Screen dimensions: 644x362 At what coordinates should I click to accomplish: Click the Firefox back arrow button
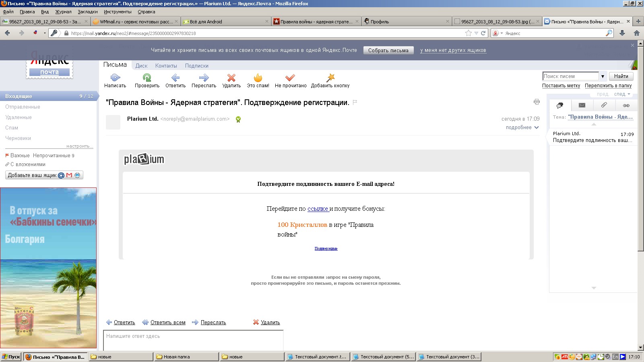pyautogui.click(x=7, y=33)
